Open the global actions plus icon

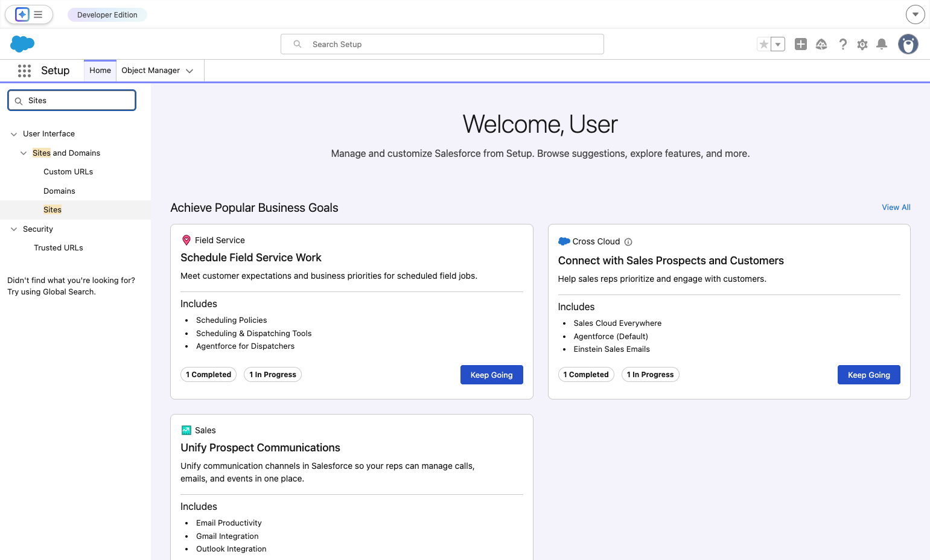(x=801, y=44)
